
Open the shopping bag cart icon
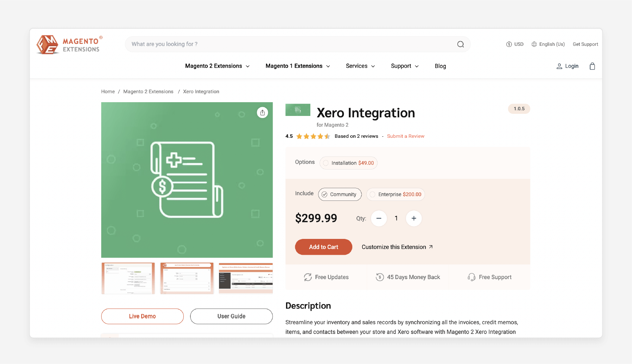pyautogui.click(x=592, y=66)
